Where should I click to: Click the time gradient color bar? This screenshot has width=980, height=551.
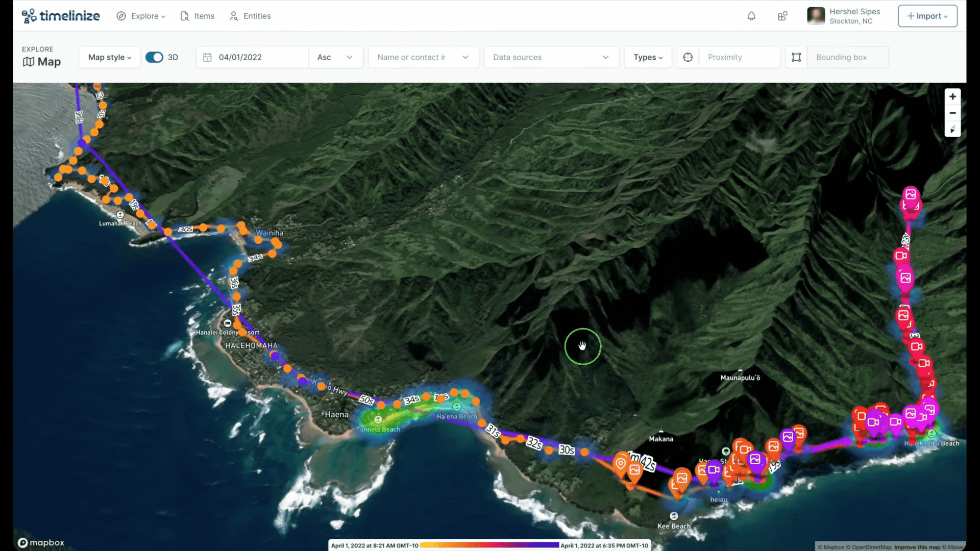[x=489, y=545]
